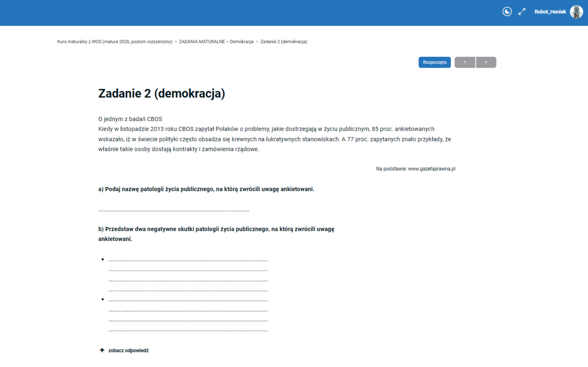Open the Robot_Heniek avatar picture
Viewport: 588px width, 367px height.
pyautogui.click(x=576, y=12)
